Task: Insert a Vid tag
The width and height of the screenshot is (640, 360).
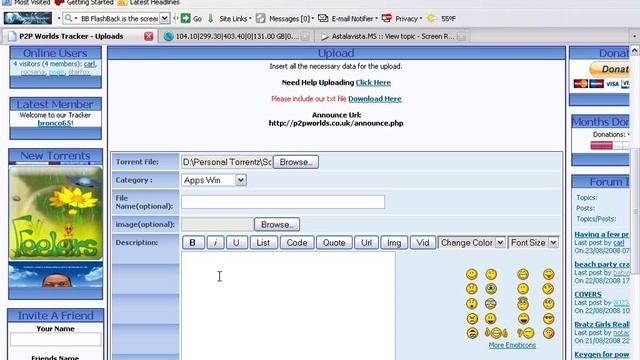Action: click(x=423, y=242)
